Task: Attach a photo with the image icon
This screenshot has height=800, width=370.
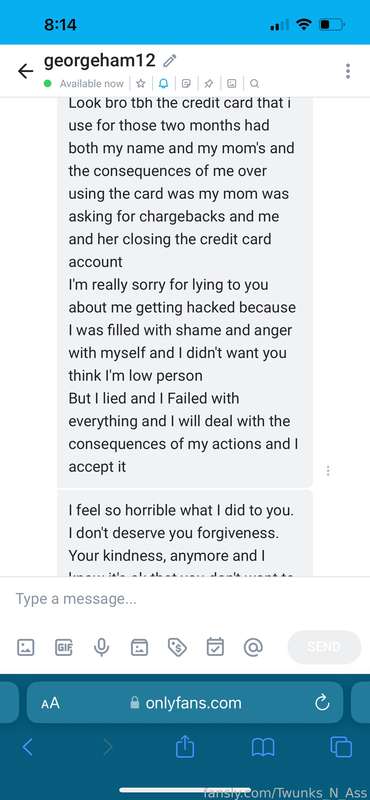Action: pyautogui.click(x=26, y=647)
